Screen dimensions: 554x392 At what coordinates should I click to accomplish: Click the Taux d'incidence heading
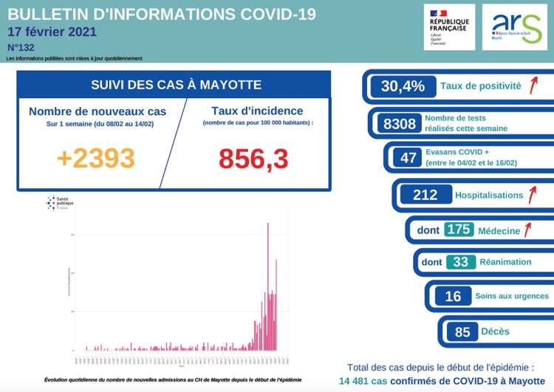(257, 111)
